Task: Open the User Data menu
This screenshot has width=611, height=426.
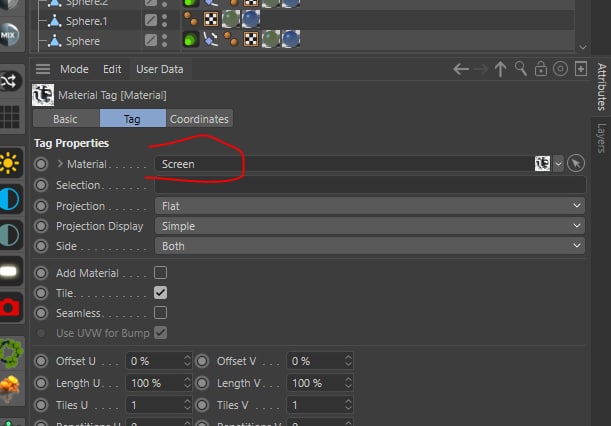Action: pyautogui.click(x=159, y=69)
